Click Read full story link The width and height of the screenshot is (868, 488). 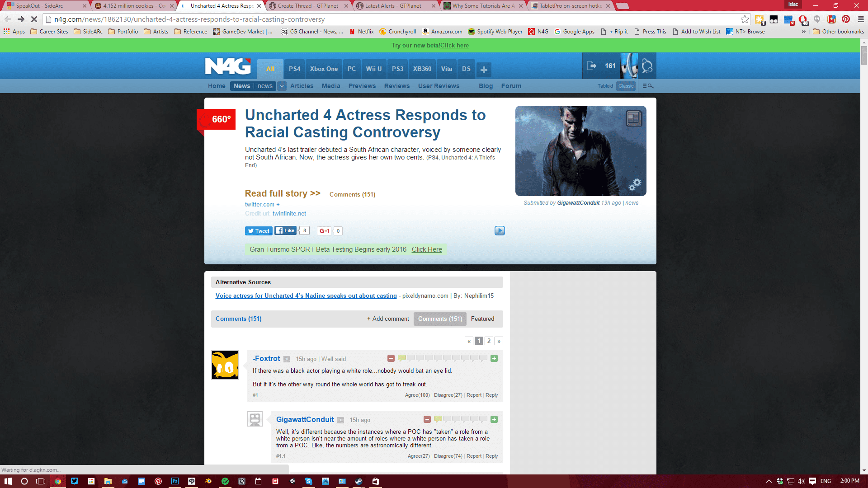(283, 193)
